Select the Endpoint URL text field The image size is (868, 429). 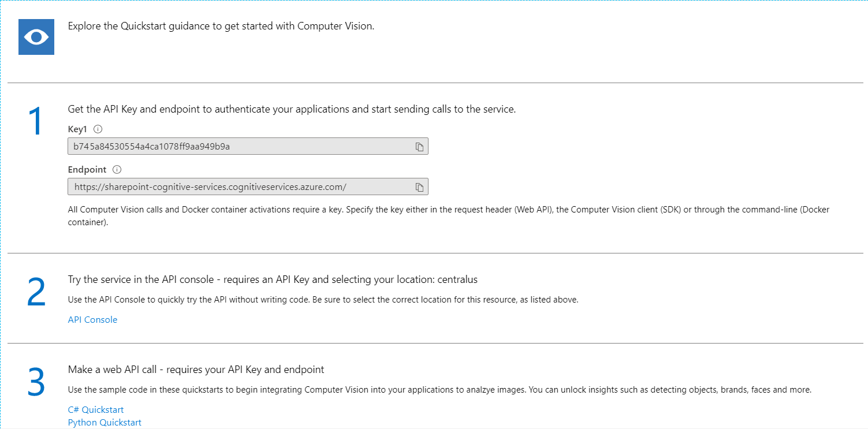point(237,187)
